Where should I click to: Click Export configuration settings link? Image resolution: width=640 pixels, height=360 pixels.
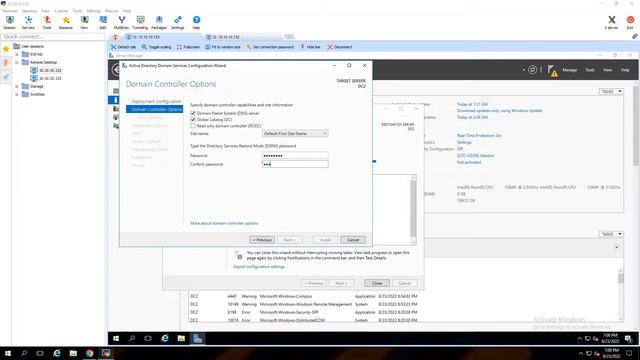tap(259, 267)
